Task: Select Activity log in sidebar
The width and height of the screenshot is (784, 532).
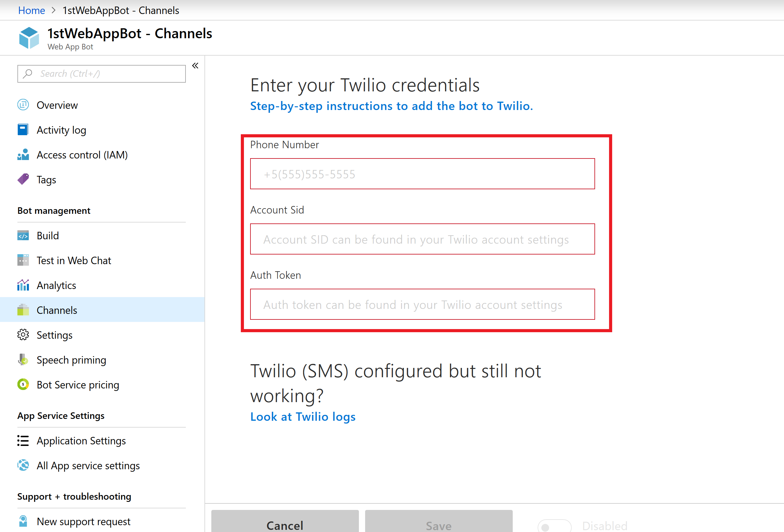Action: tap(61, 130)
